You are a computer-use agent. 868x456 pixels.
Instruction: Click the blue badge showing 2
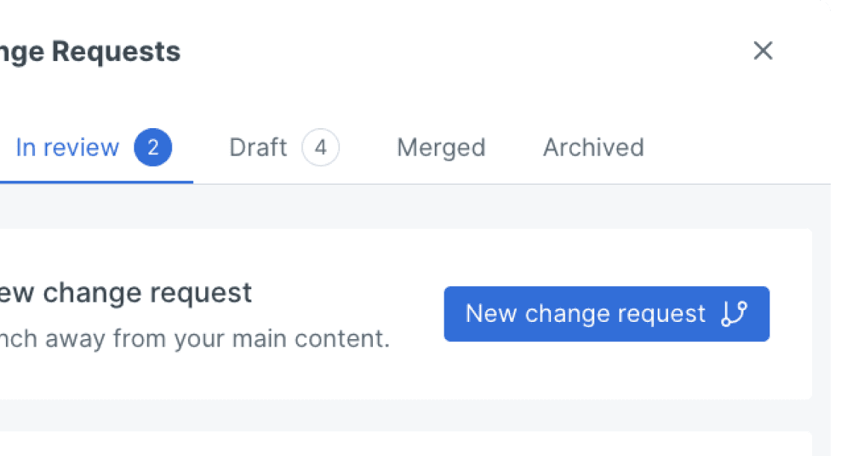(x=153, y=148)
